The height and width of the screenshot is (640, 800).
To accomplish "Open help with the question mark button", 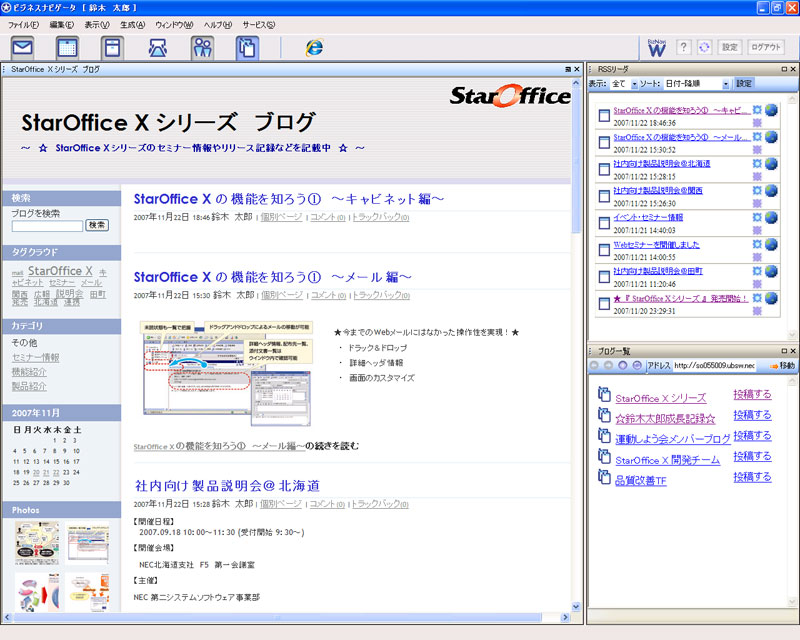I will (684, 47).
